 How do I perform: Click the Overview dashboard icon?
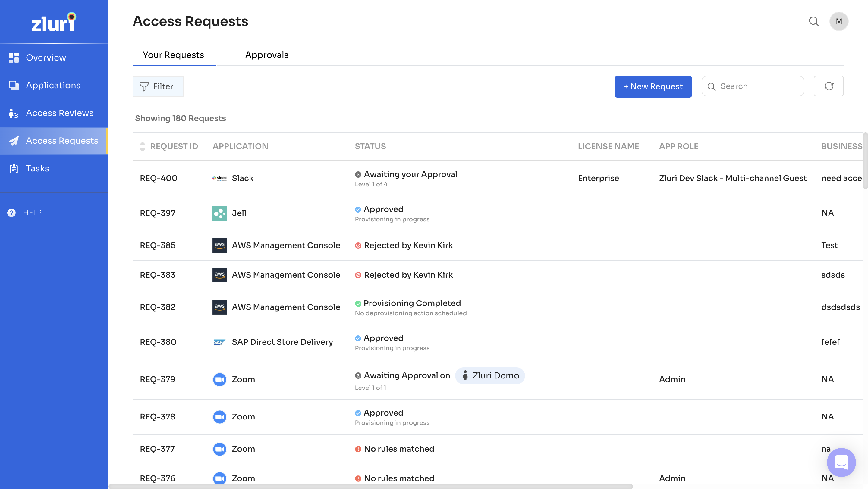click(x=14, y=58)
